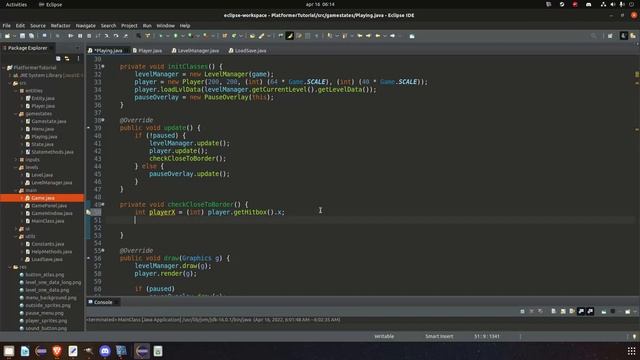
Task: Click the New file toolbar icon
Action: click(7, 36)
